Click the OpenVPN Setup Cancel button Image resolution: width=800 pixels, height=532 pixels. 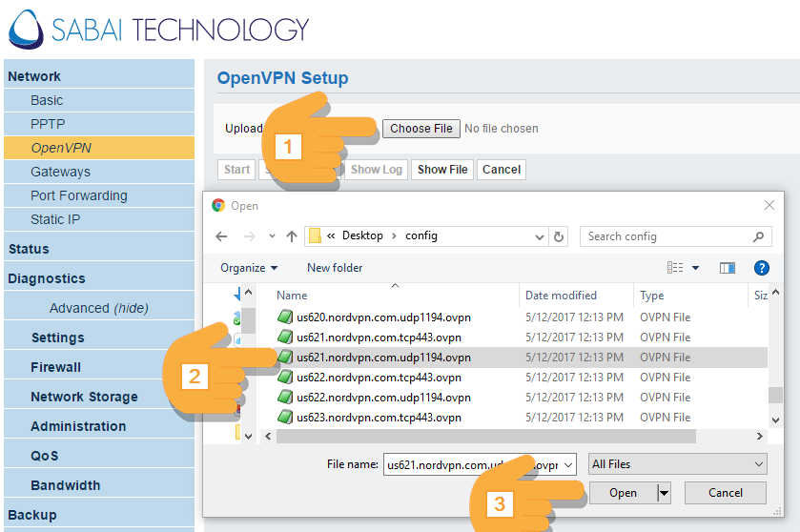(x=502, y=170)
